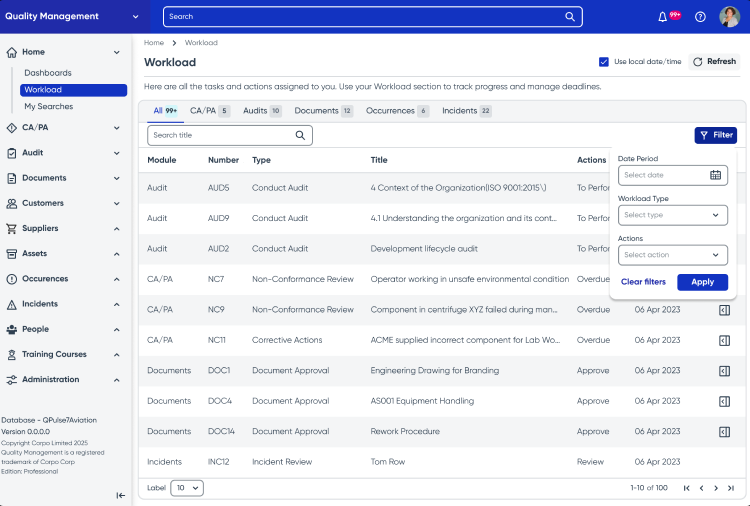
Task: Click the AUD5 number cell
Action: pos(218,188)
